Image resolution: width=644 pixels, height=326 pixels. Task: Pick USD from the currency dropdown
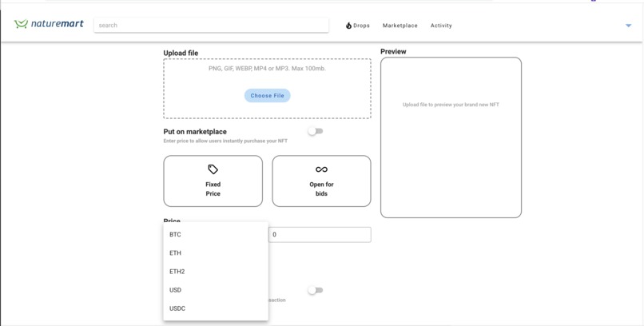216,290
